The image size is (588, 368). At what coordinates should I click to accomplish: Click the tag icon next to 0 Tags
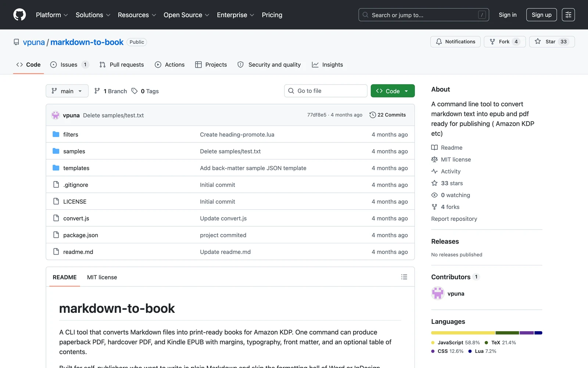pos(135,91)
